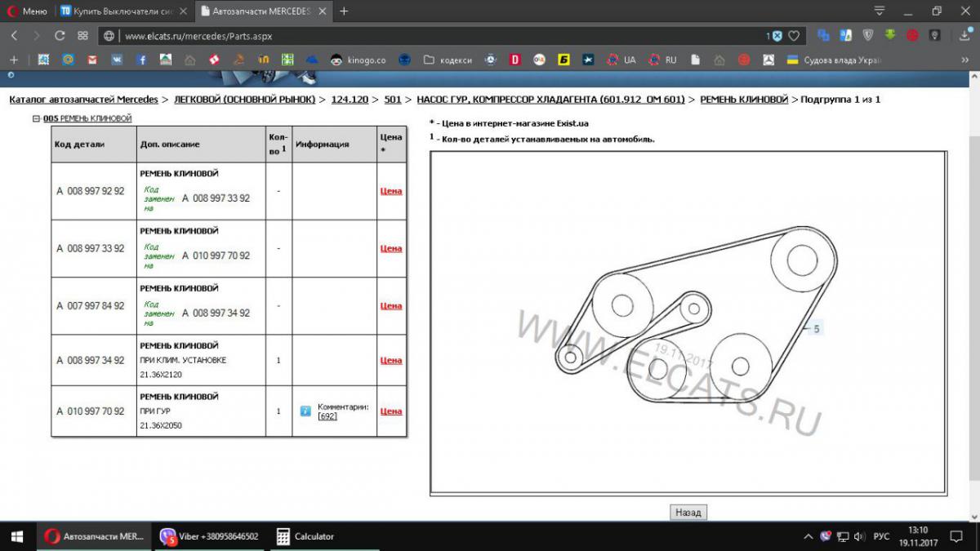
Task: Open Viber in the taskbar
Action: [209, 536]
